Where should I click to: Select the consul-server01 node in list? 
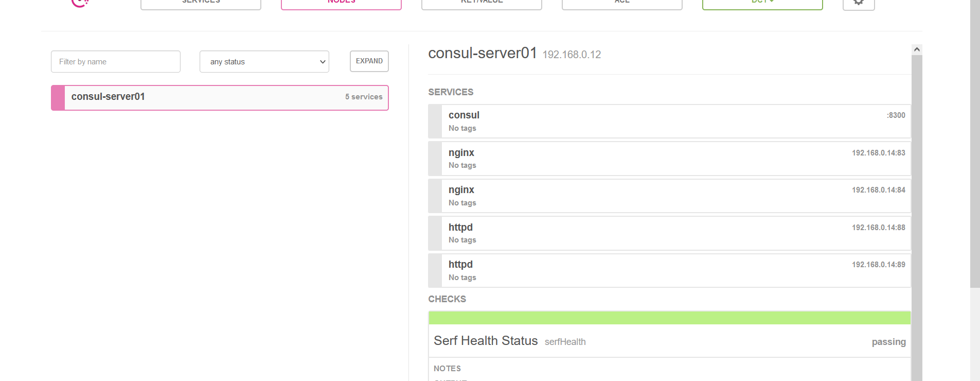coord(220,97)
